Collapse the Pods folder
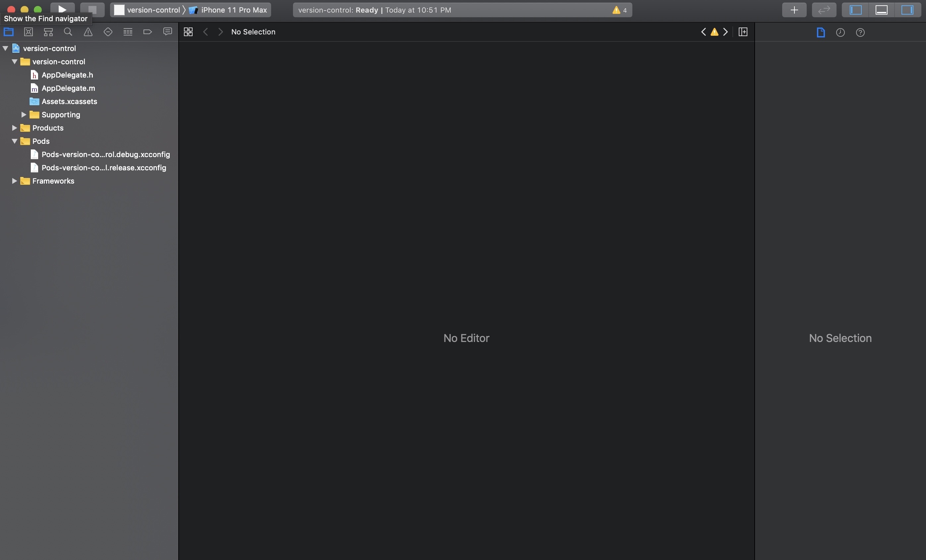926x560 pixels. point(14,141)
